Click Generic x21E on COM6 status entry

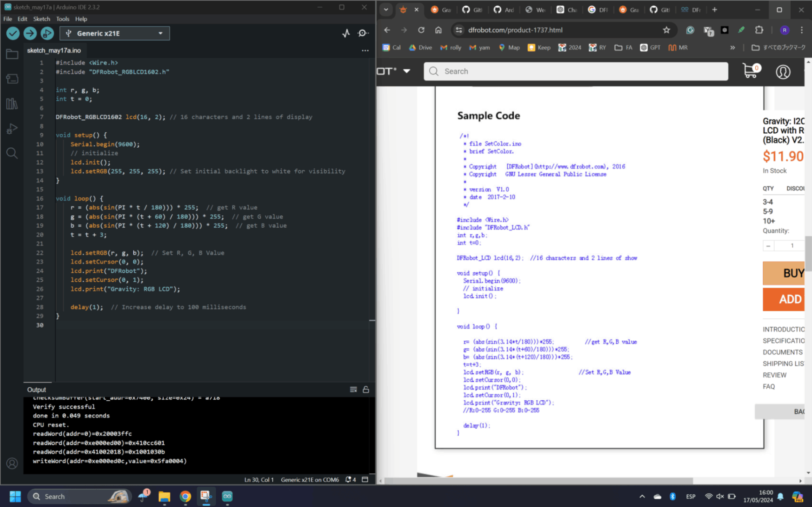pos(310,480)
